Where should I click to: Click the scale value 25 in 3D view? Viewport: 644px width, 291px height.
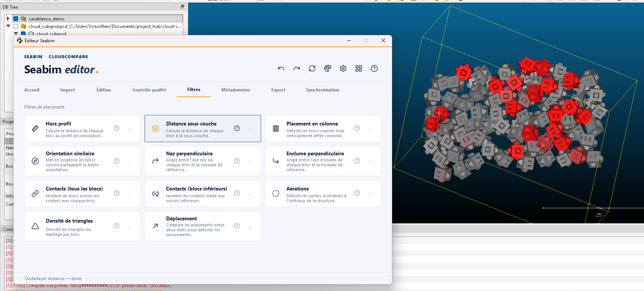(x=599, y=215)
